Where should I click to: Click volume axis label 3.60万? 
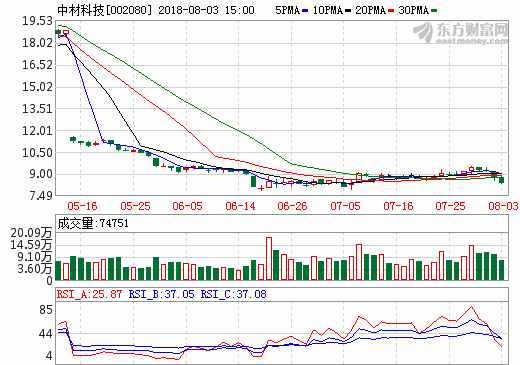35,268
